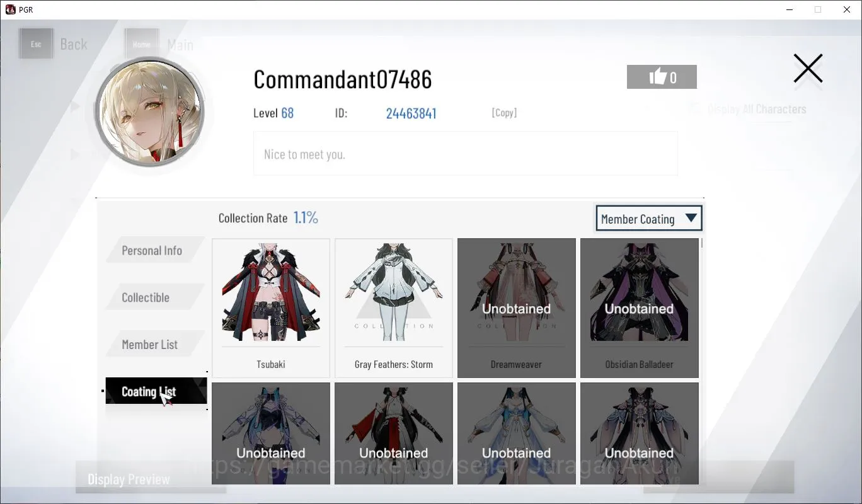Minimize the PGR window
Screen dimensions: 862x504
pos(790,9)
